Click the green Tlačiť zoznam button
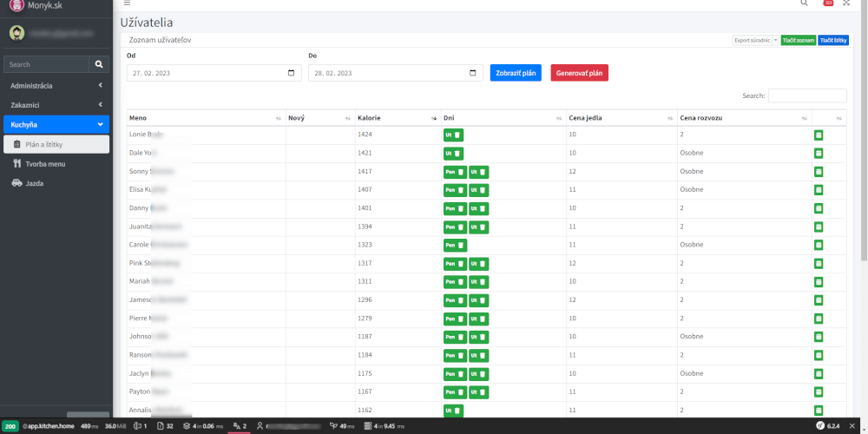Screen dimensions: 868x434 [798, 40]
